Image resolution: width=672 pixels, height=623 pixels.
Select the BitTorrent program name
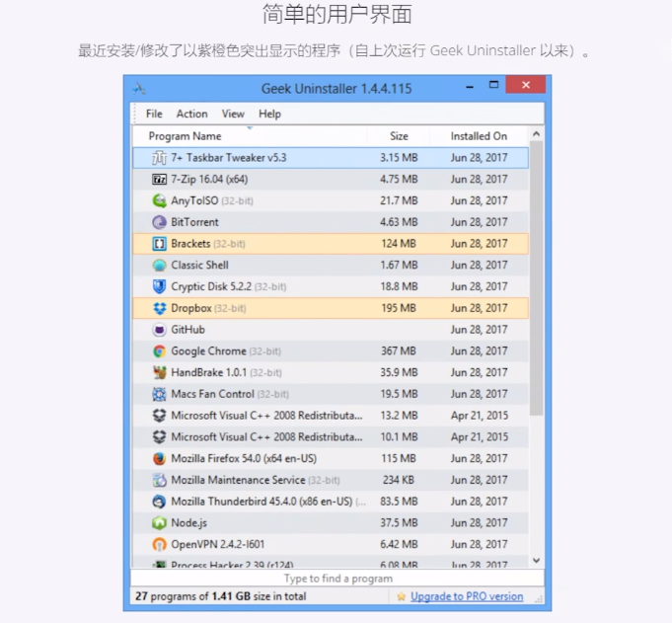(x=194, y=222)
